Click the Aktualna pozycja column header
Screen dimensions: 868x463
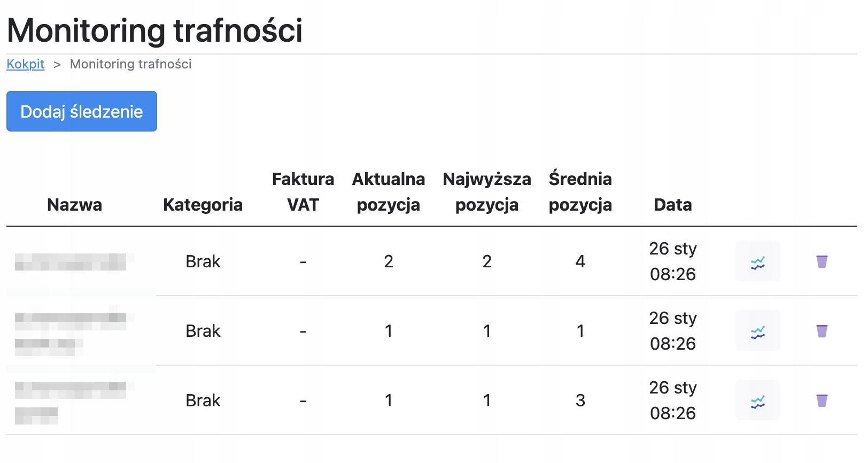pos(388,192)
